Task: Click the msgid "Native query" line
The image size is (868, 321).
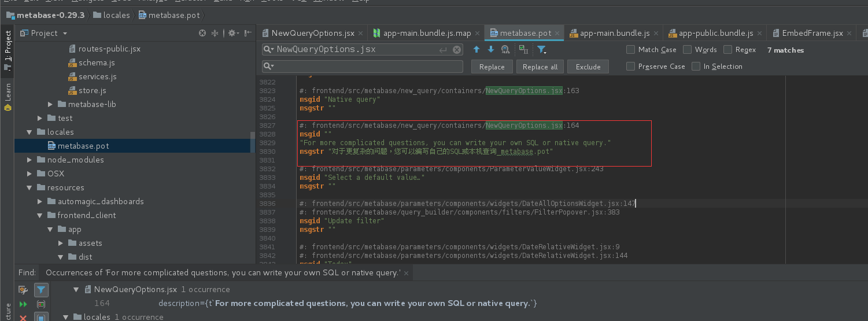Action: [x=339, y=99]
